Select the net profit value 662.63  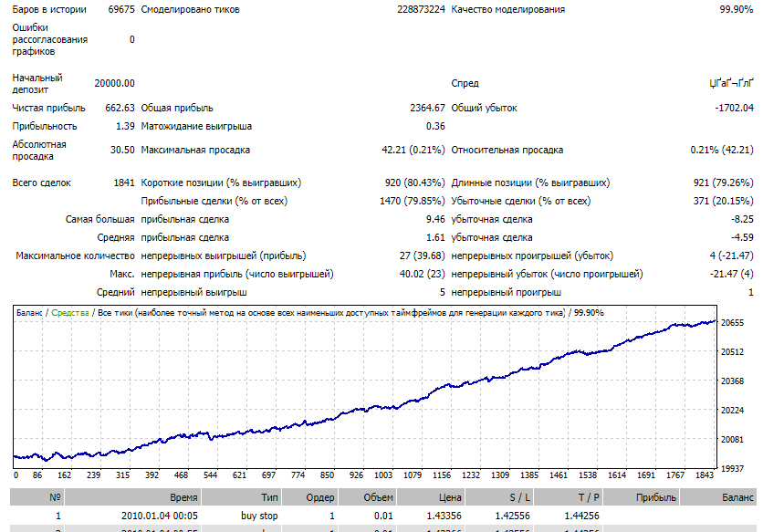tap(120, 108)
